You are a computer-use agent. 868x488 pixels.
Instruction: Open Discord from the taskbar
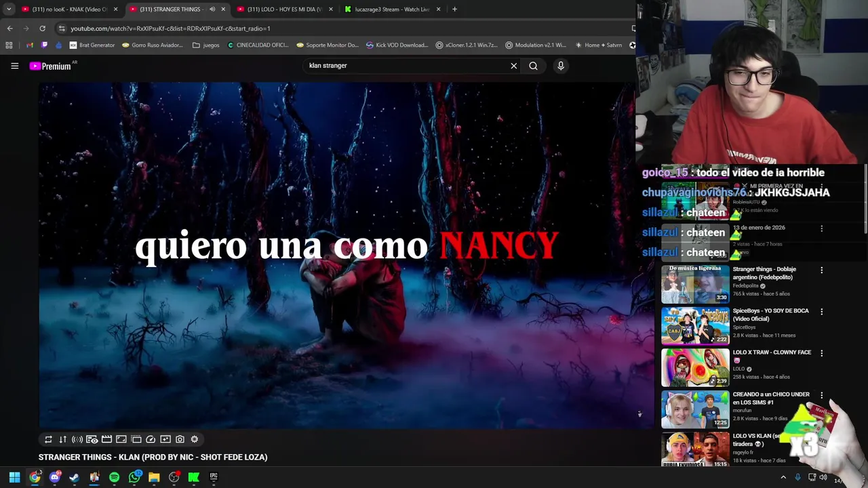[x=55, y=477]
